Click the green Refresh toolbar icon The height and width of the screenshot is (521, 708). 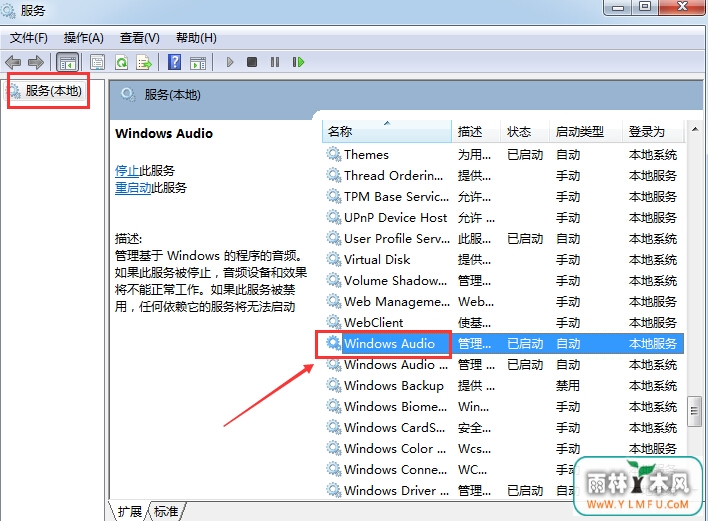click(x=121, y=62)
